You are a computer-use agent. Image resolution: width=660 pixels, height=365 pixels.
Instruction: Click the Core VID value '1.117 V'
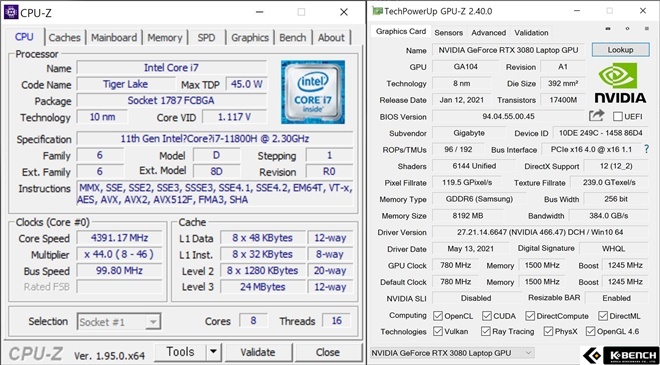pyautogui.click(x=234, y=117)
